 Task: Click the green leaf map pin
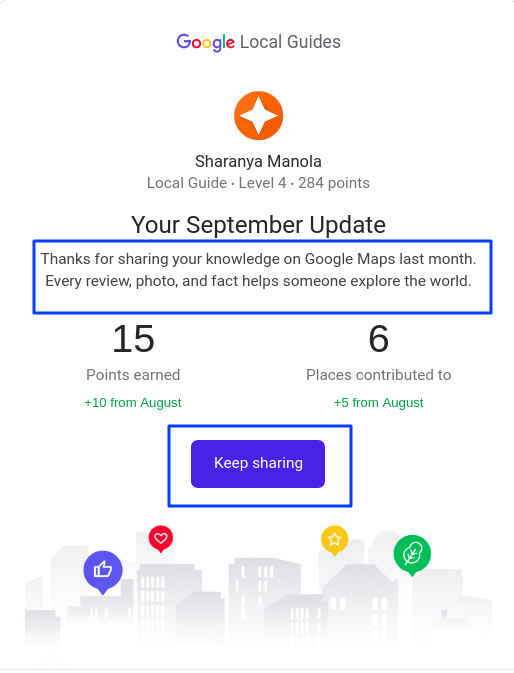pos(412,555)
